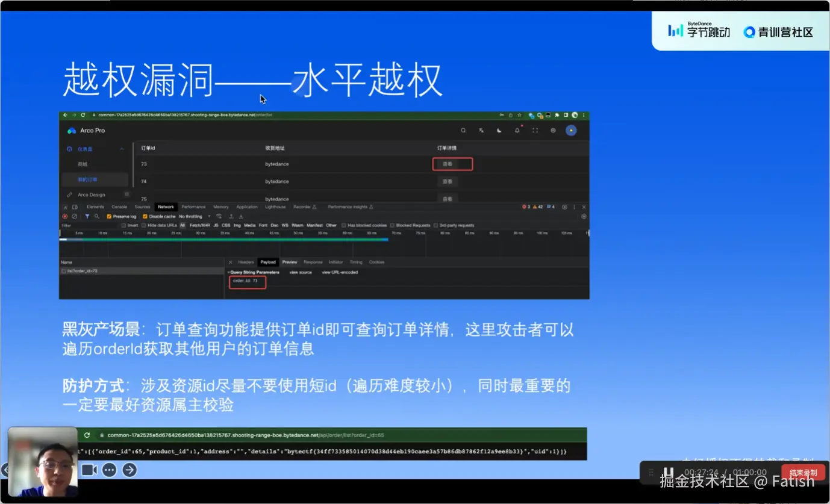The width and height of the screenshot is (830, 504).
Task: Open the No throttling dropdown
Action: click(195, 216)
